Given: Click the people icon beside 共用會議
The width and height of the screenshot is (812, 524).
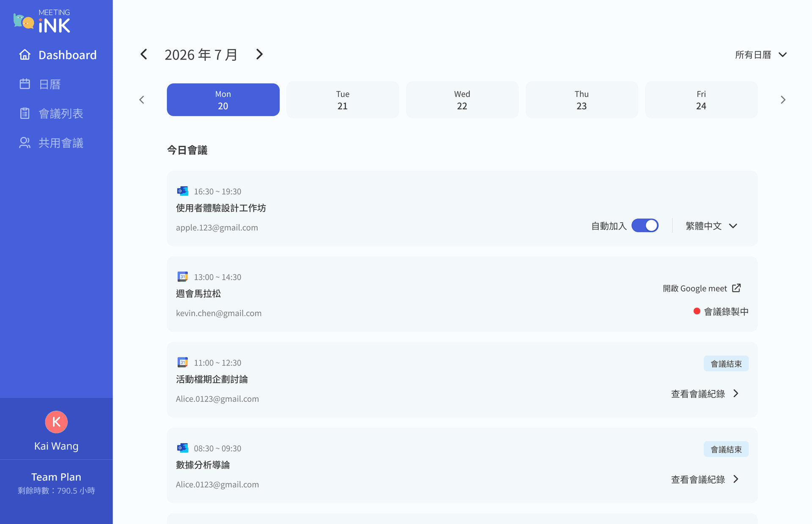Looking at the screenshot, I should click(x=25, y=143).
